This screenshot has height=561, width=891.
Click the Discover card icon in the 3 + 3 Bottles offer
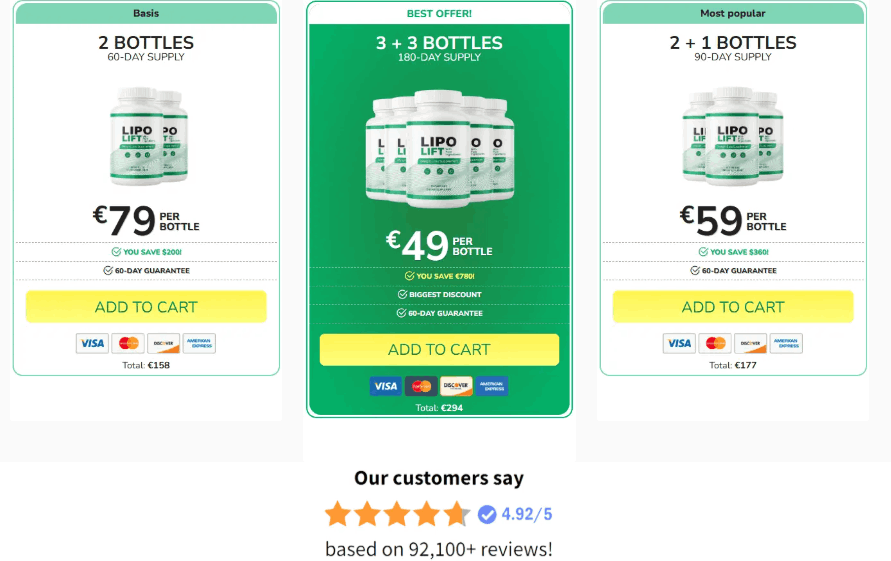[x=456, y=386]
